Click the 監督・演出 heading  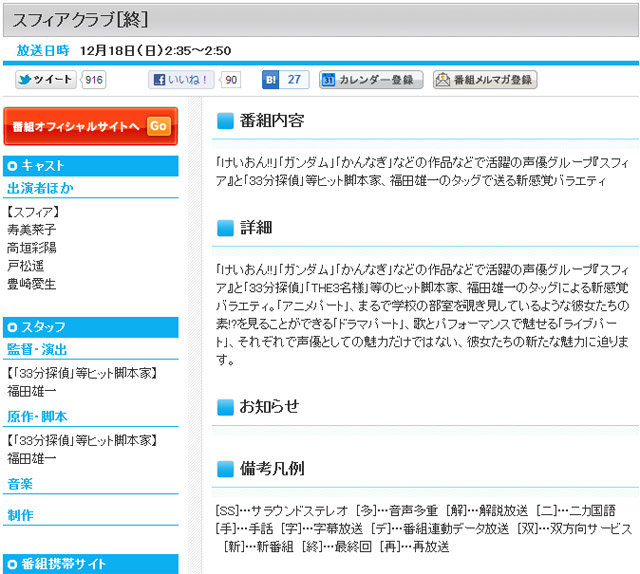tap(37, 349)
